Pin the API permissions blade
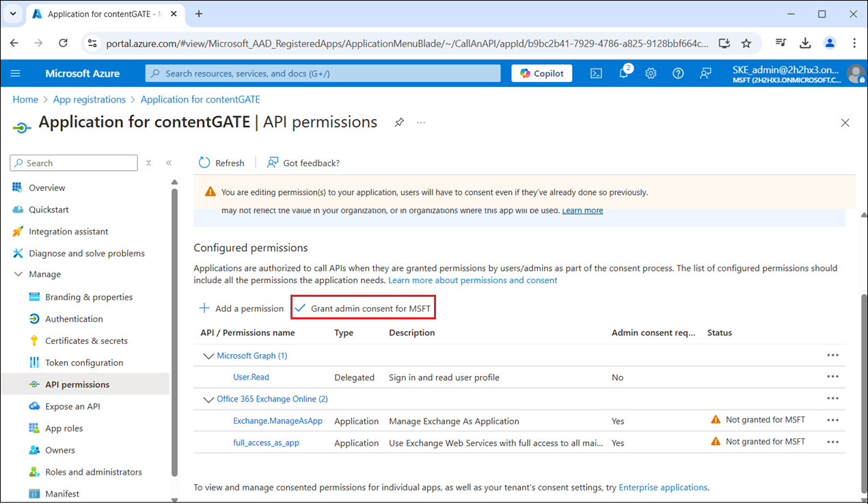The height and width of the screenshot is (504, 868). [x=399, y=122]
